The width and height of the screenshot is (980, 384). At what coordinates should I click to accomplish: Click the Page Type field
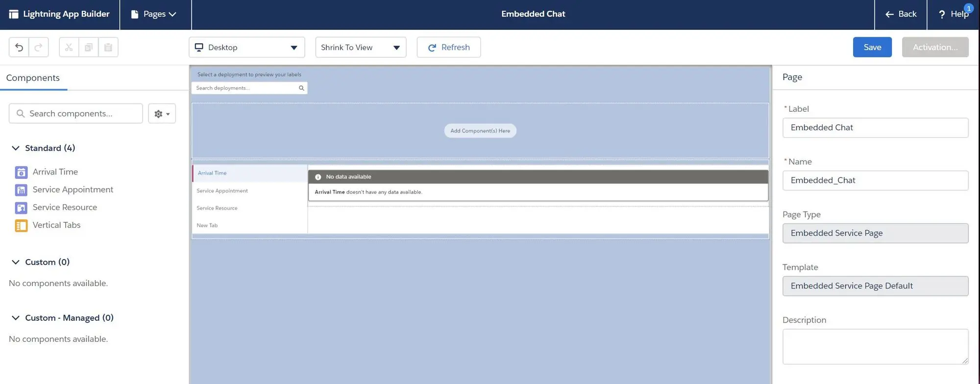coord(875,233)
